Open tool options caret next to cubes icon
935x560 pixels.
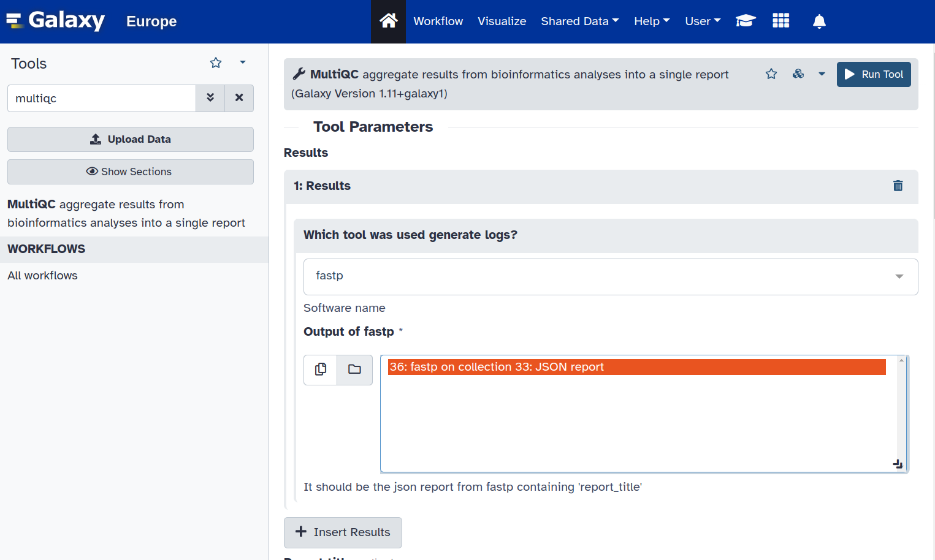[822, 74]
